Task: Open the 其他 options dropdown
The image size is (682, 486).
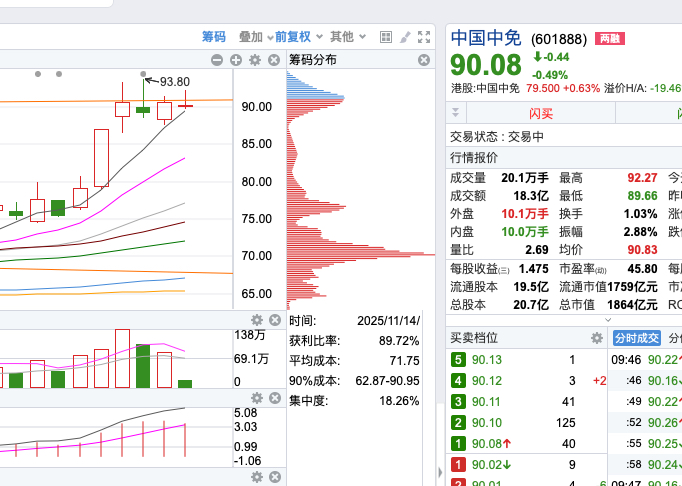Action: [x=348, y=37]
